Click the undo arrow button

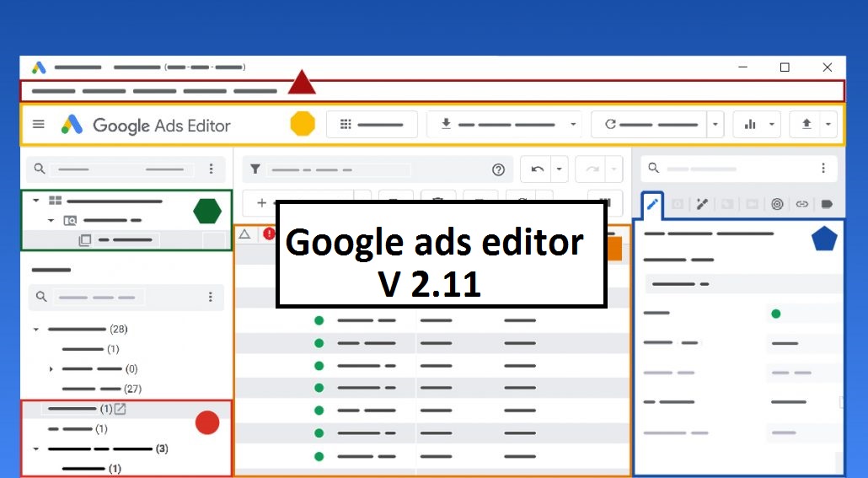pos(538,169)
